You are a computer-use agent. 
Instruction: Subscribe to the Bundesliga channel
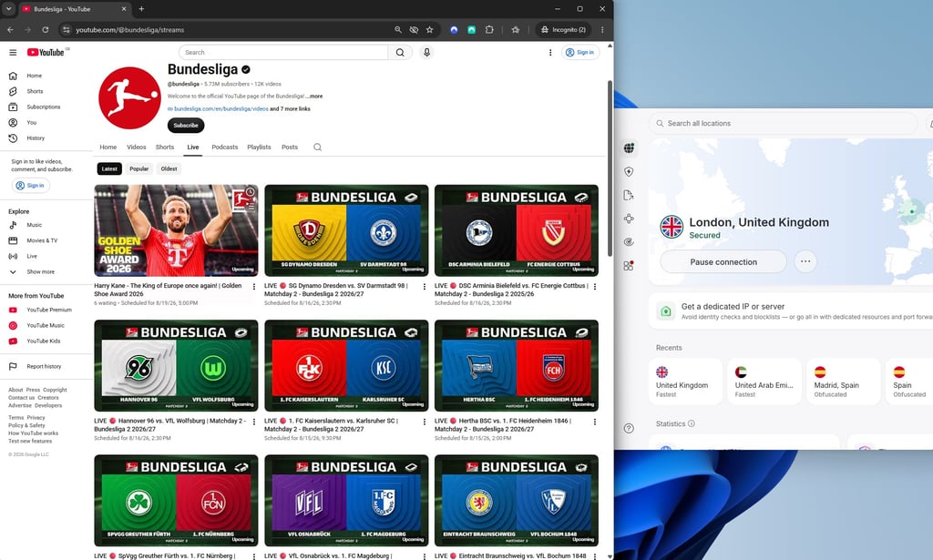186,126
